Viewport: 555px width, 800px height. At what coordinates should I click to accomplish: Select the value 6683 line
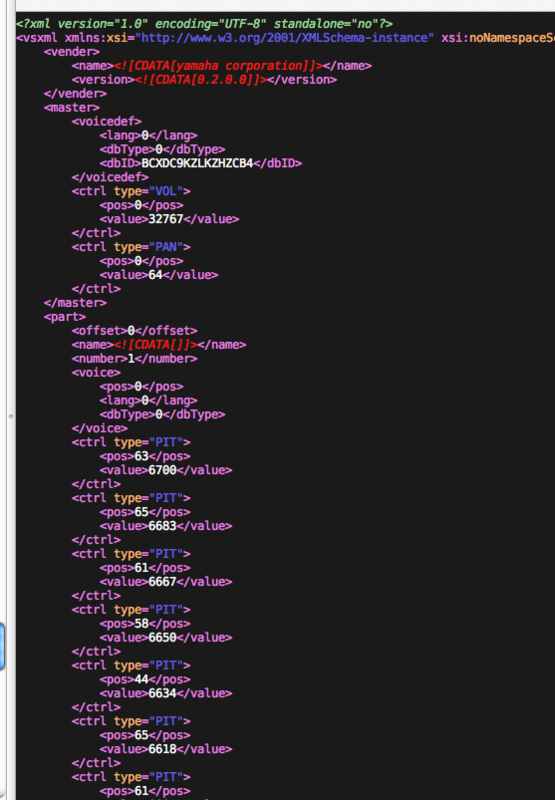coord(166,526)
